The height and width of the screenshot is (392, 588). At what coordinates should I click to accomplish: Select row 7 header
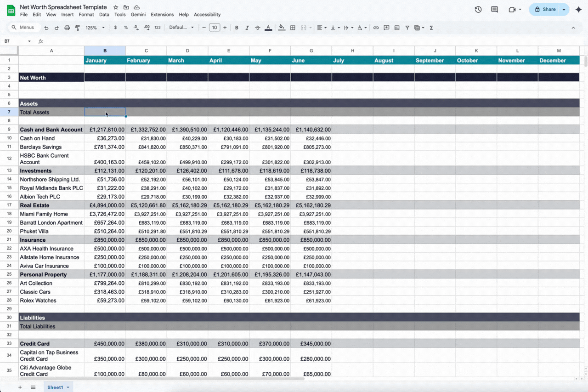[9, 112]
